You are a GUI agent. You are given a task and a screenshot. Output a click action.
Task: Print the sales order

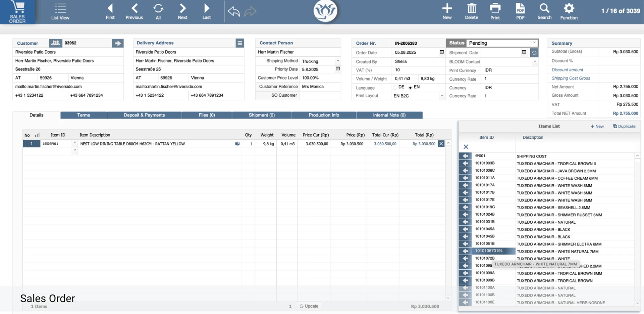(495, 12)
